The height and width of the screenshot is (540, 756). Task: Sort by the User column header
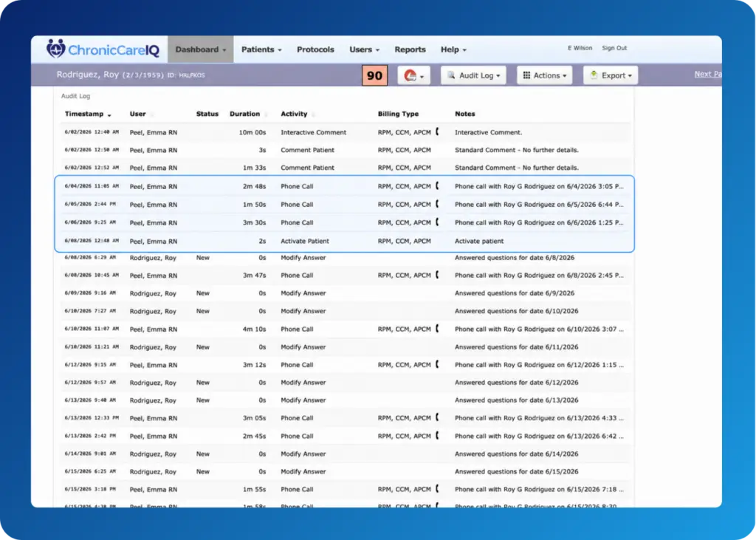(x=137, y=114)
